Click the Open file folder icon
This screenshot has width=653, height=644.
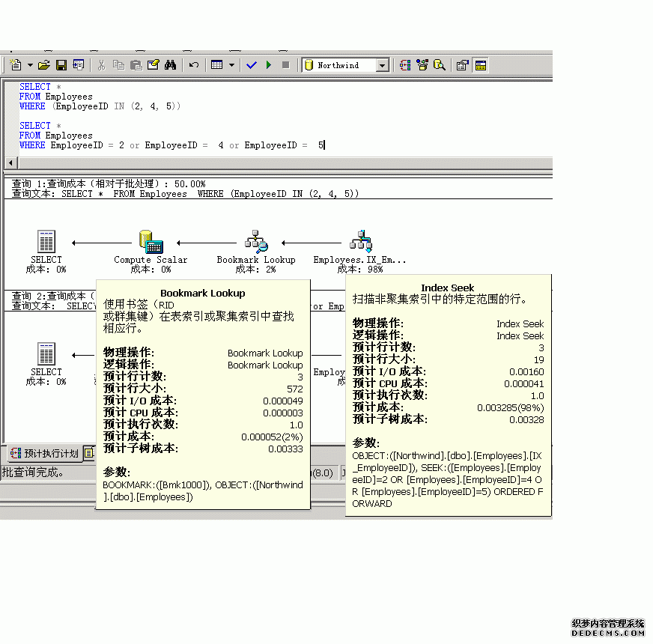click(44, 65)
